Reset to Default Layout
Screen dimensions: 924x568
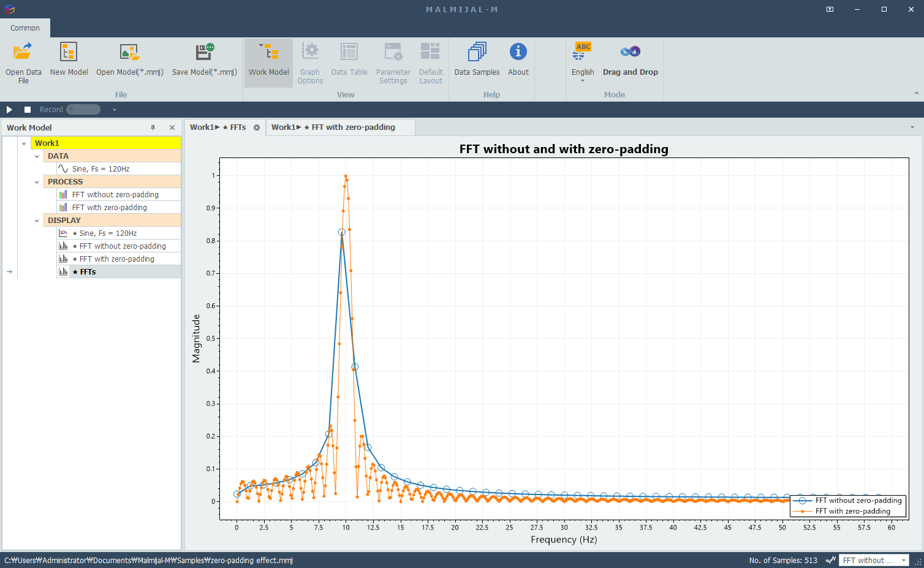(x=431, y=62)
